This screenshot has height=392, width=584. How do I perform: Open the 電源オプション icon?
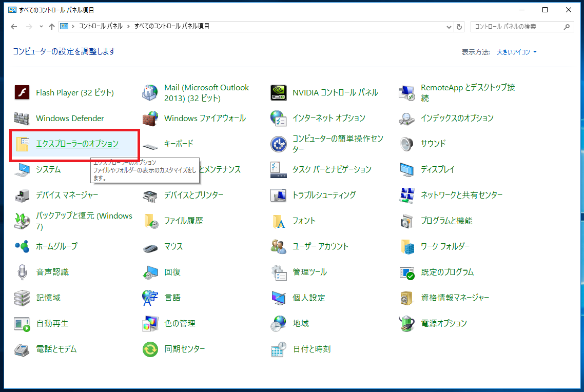(407, 323)
